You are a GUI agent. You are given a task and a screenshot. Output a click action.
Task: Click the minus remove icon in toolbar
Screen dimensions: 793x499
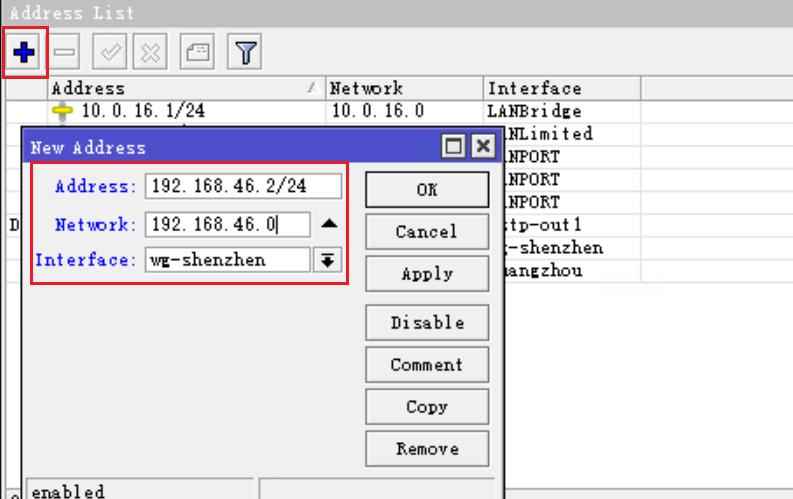65,51
